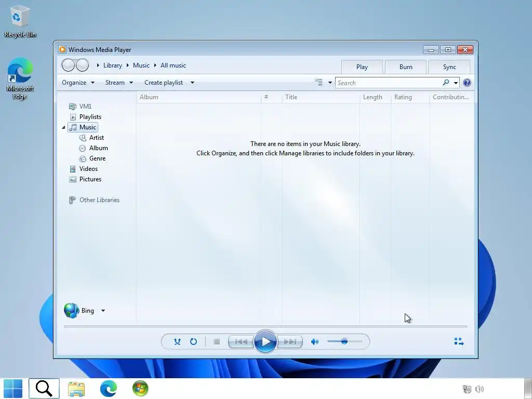Open the Organize menu
Screen dimensions: 532x399
point(78,83)
